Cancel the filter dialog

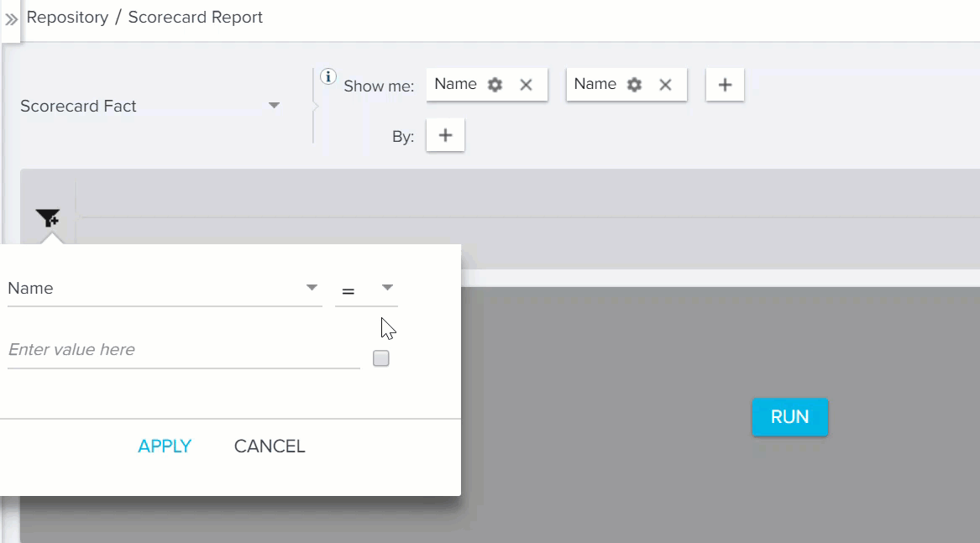[x=270, y=446]
